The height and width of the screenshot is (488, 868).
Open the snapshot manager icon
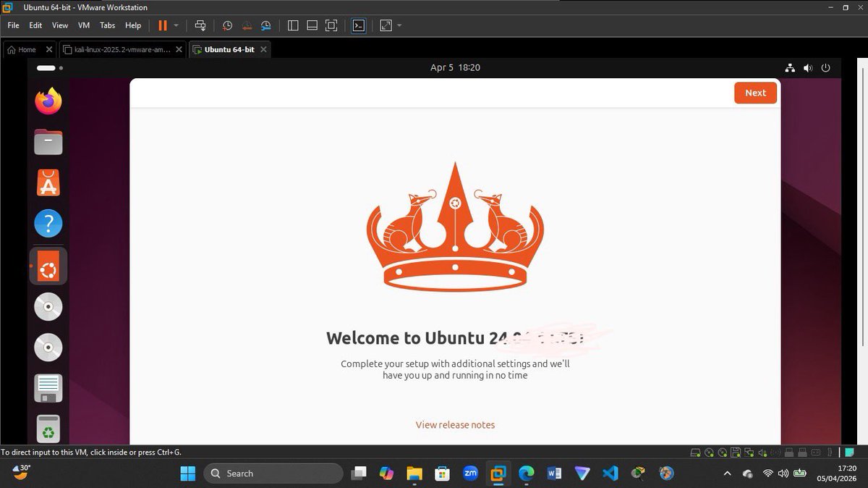(266, 25)
